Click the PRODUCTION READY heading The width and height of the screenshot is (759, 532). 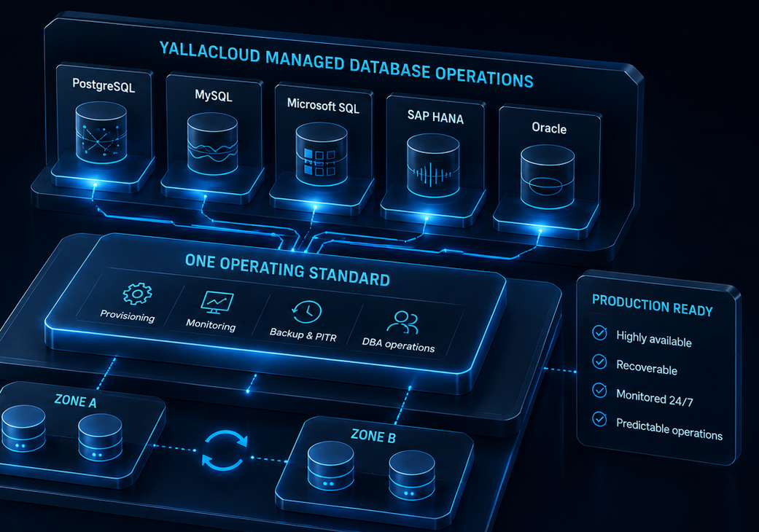pos(653,305)
